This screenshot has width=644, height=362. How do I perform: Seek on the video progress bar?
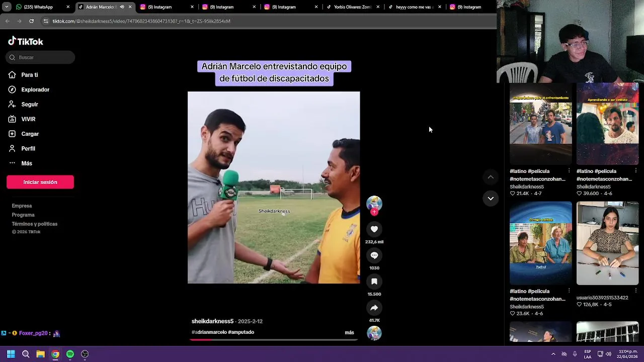coord(274,339)
